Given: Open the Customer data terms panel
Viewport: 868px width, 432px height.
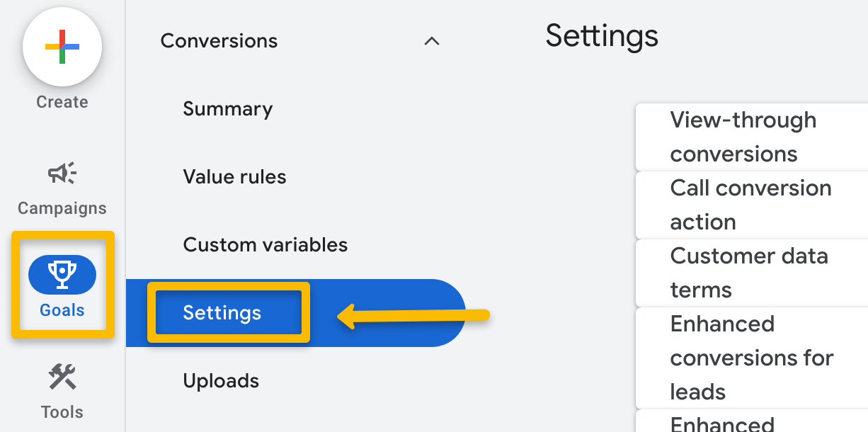Looking at the screenshot, I should click(x=749, y=273).
